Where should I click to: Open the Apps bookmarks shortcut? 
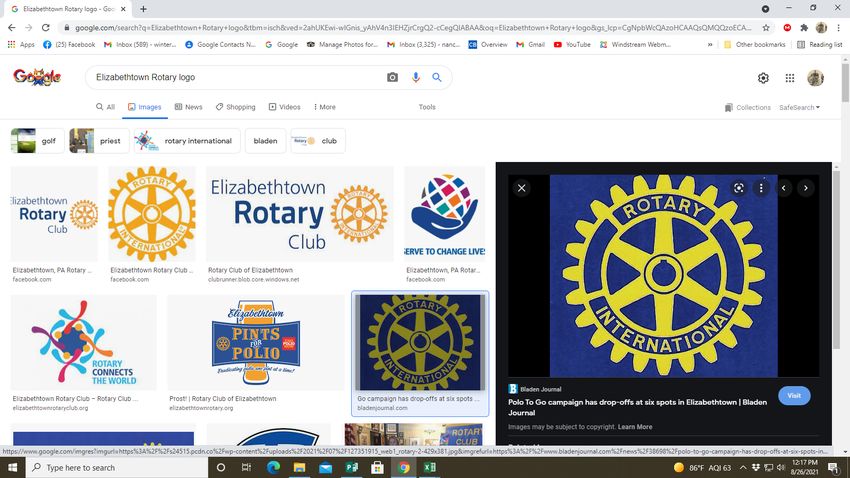21,44
